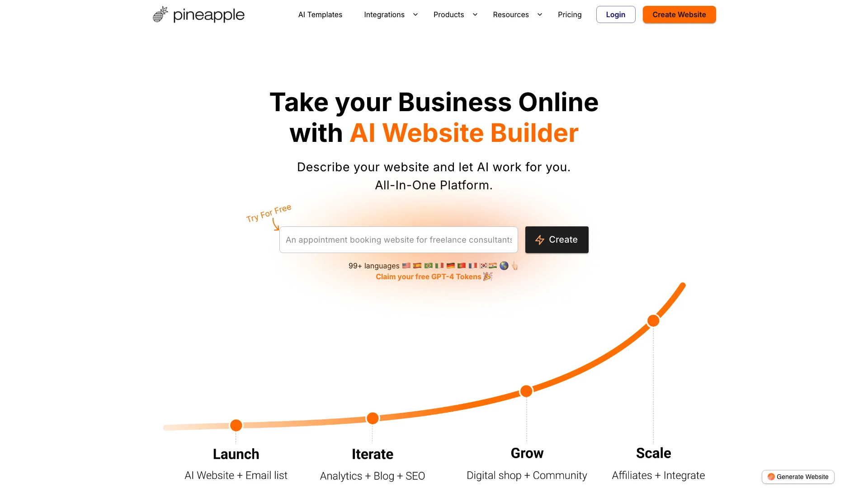Click the Integrations dropdown chevron

click(x=415, y=14)
